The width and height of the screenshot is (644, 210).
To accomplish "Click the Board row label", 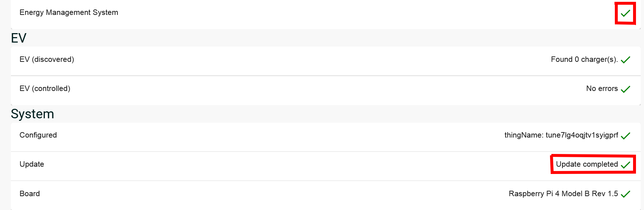I will click(x=30, y=194).
